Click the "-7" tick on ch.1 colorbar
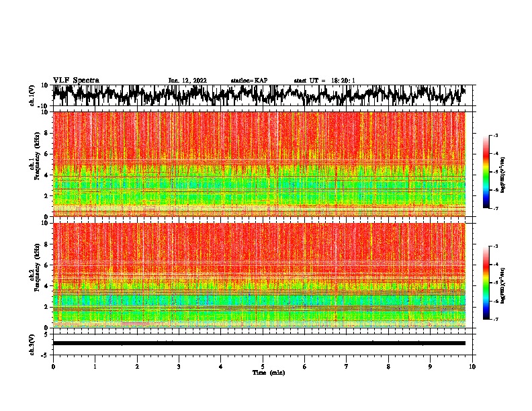Viewport: 532px width, 411px height. tap(496, 208)
